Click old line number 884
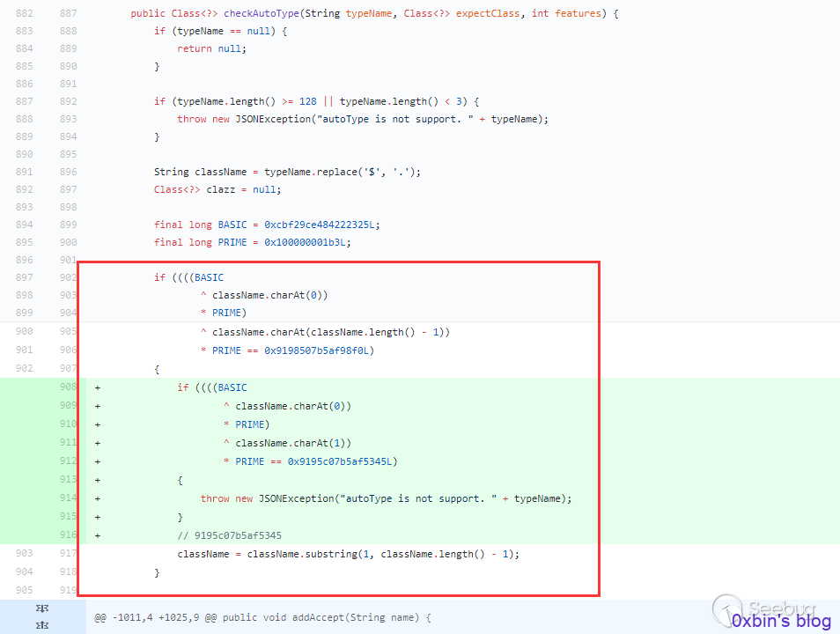 (24, 48)
